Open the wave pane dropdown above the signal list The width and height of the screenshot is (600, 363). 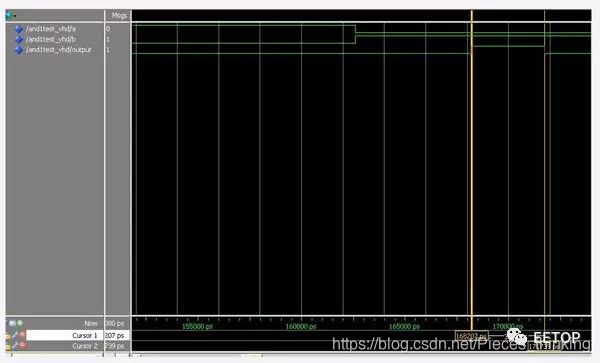pyautogui.click(x=11, y=16)
